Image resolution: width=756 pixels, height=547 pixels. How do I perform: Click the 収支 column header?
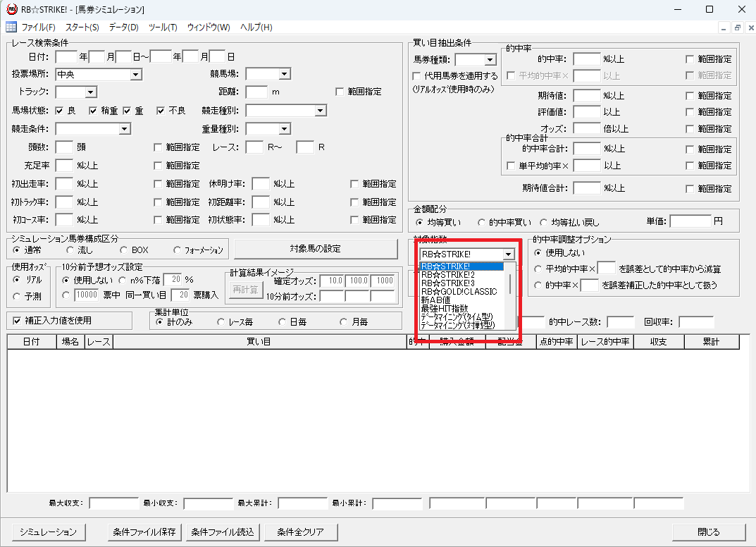659,341
